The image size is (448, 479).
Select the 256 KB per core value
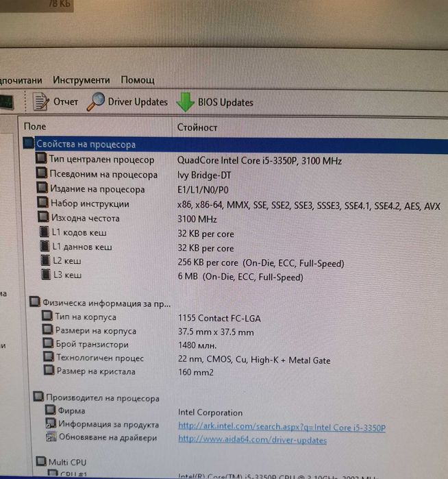[x=261, y=263]
